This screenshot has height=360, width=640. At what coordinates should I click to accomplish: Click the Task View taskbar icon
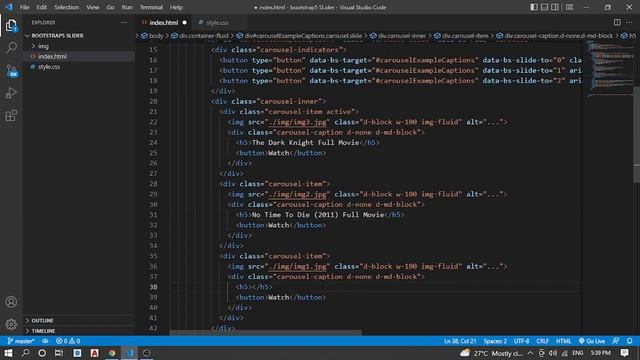59,353
